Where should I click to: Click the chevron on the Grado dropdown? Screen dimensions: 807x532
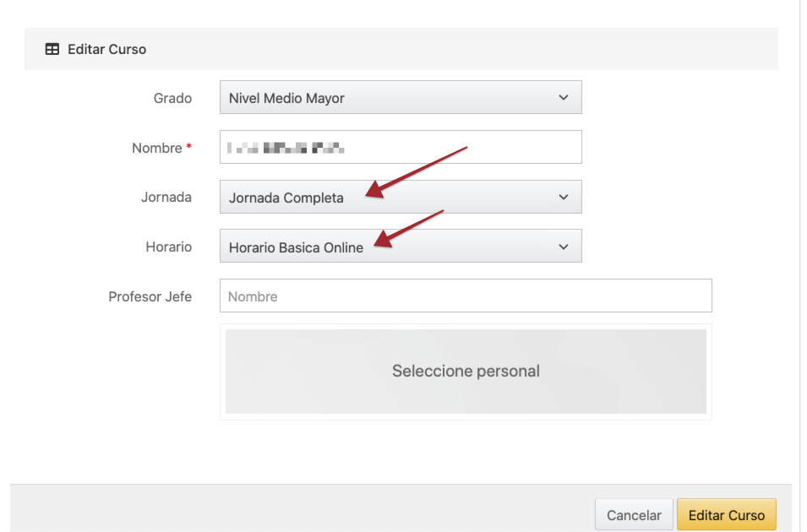564,97
